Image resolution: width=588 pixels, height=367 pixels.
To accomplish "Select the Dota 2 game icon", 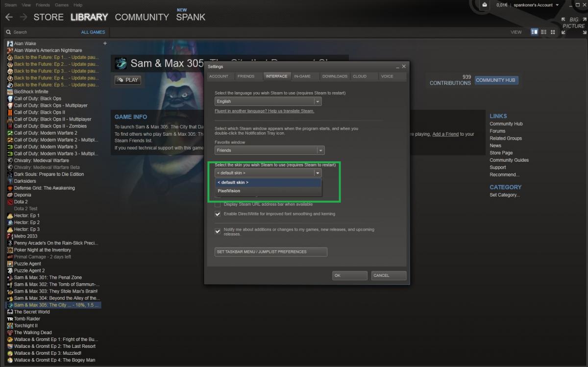I will point(10,202).
